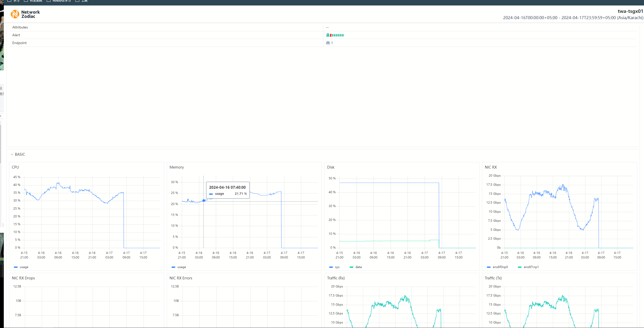Click the red alert status bar

coord(331,35)
